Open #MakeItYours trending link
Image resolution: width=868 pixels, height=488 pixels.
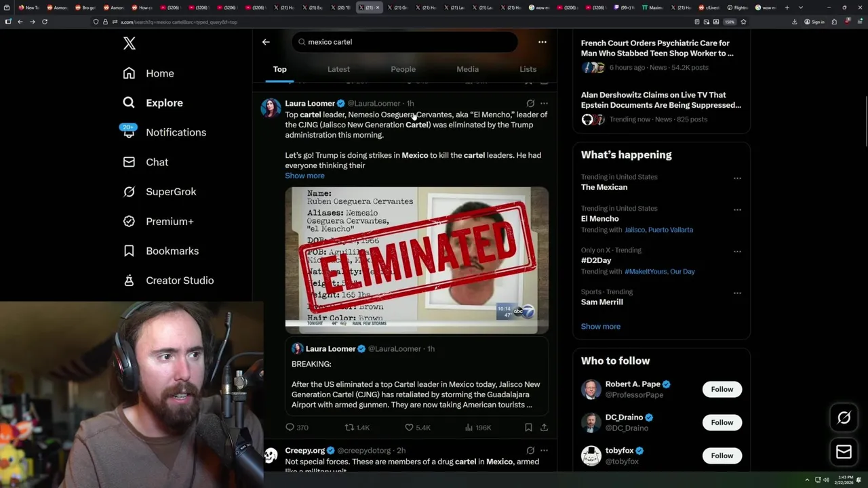(645, 271)
